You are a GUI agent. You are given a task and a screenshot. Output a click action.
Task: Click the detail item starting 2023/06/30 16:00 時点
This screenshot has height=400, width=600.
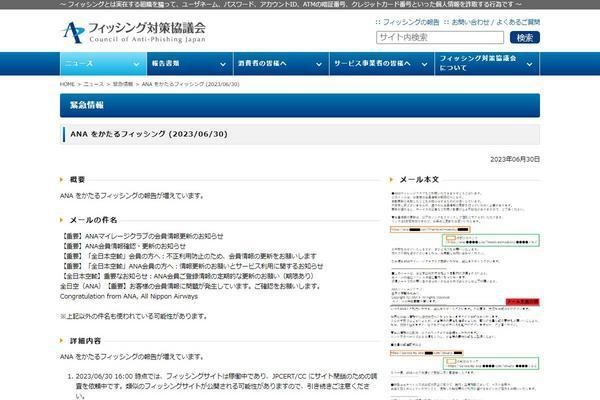tap(226, 386)
